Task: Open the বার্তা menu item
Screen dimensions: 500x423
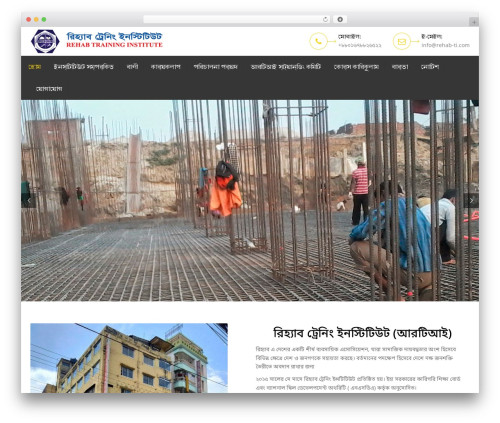Action: click(x=400, y=67)
